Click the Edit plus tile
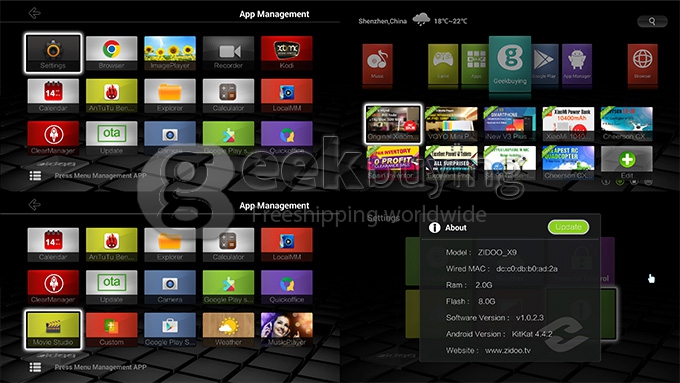The image size is (680, 383). pos(627,162)
